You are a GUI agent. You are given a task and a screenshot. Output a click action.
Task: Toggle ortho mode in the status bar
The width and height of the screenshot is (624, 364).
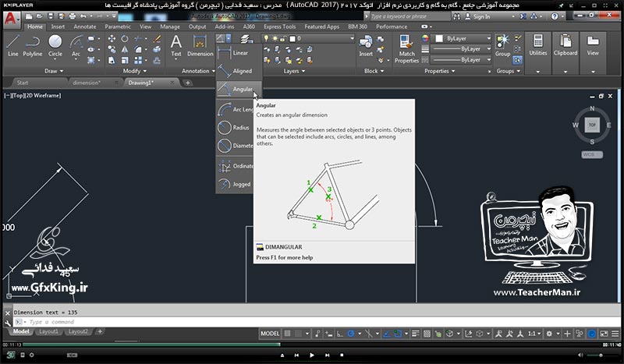click(x=339, y=334)
